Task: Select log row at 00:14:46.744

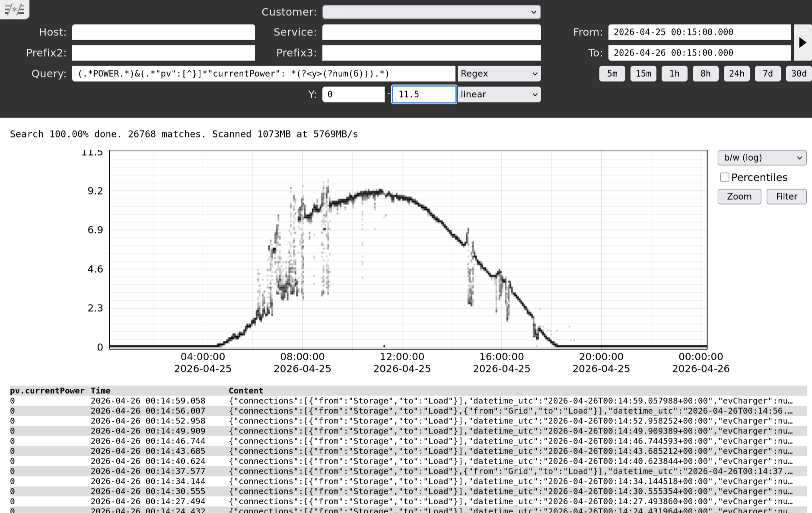Action: coord(408,441)
